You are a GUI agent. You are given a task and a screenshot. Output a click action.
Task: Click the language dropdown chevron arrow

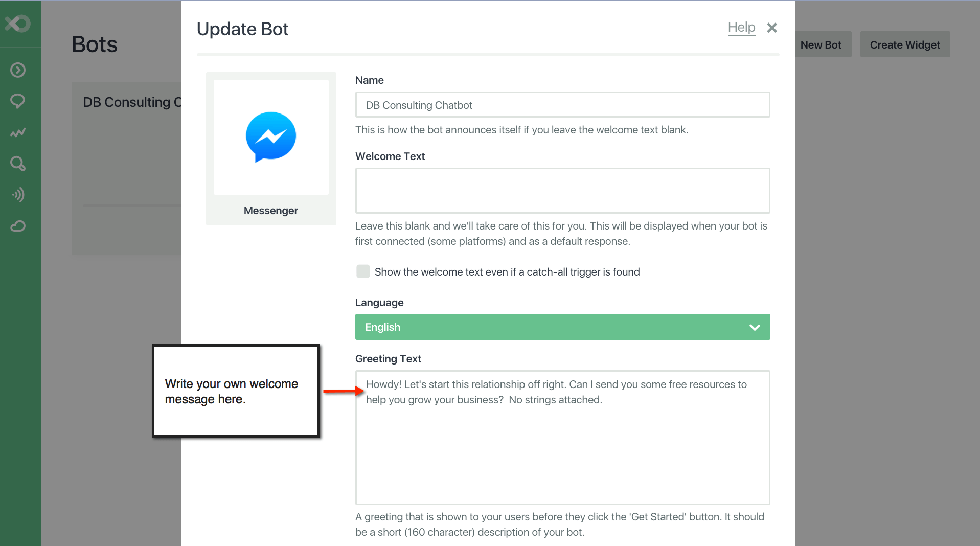pos(755,327)
